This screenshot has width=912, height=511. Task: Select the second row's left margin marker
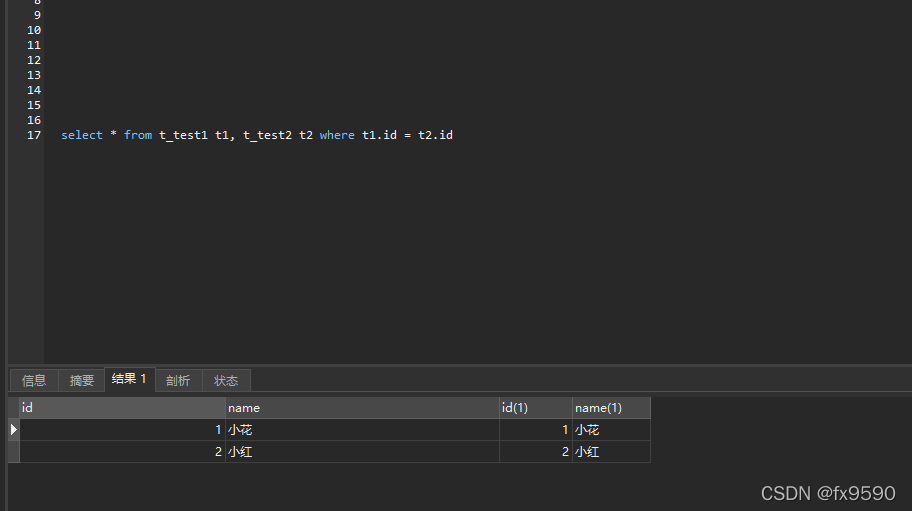click(x=13, y=452)
